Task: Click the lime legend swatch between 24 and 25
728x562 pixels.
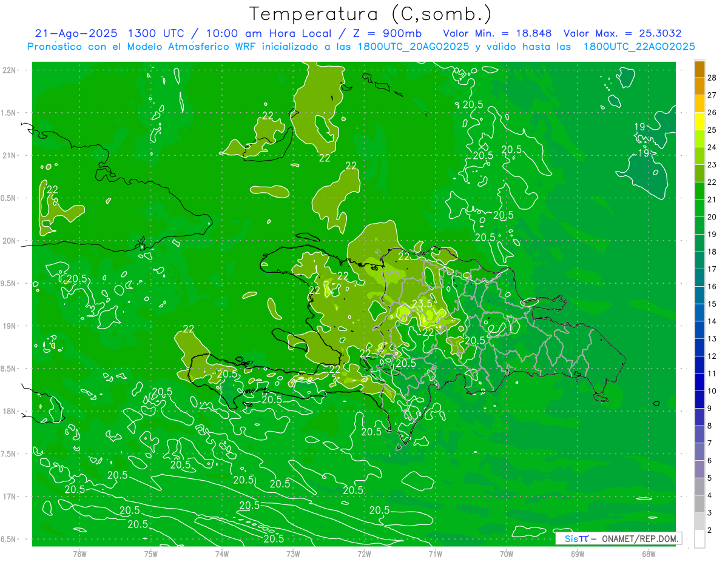Action: (x=699, y=139)
